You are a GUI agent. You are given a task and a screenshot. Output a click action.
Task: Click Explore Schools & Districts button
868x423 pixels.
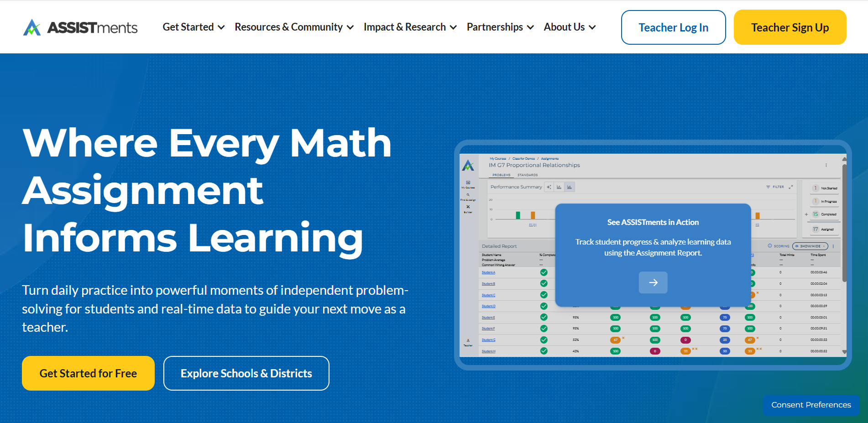pyautogui.click(x=246, y=373)
